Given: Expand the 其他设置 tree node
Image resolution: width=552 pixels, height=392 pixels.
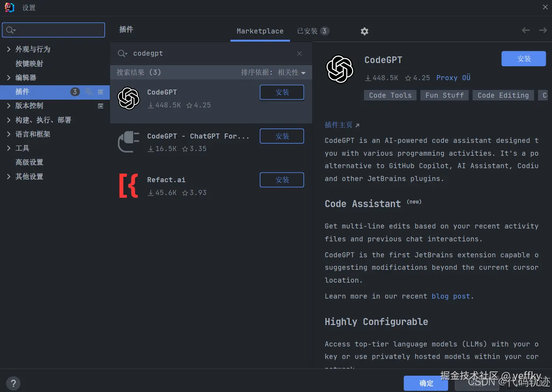Looking at the screenshot, I should tap(9, 176).
